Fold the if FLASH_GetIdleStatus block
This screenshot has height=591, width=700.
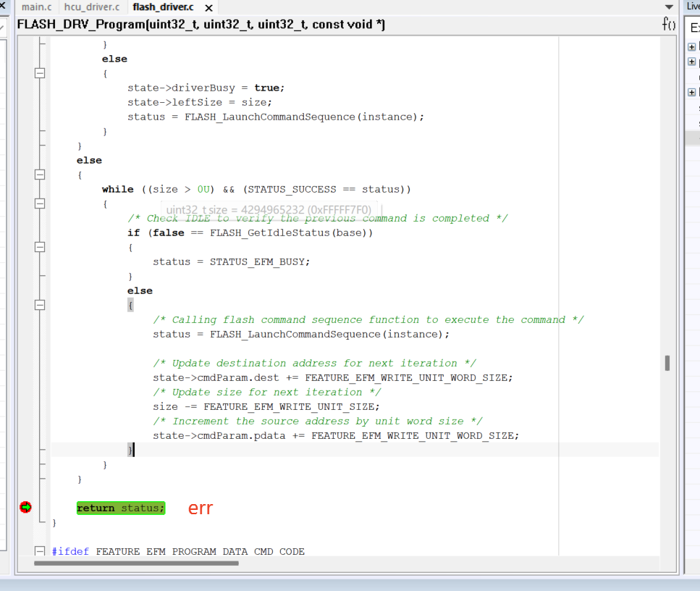pos(40,247)
